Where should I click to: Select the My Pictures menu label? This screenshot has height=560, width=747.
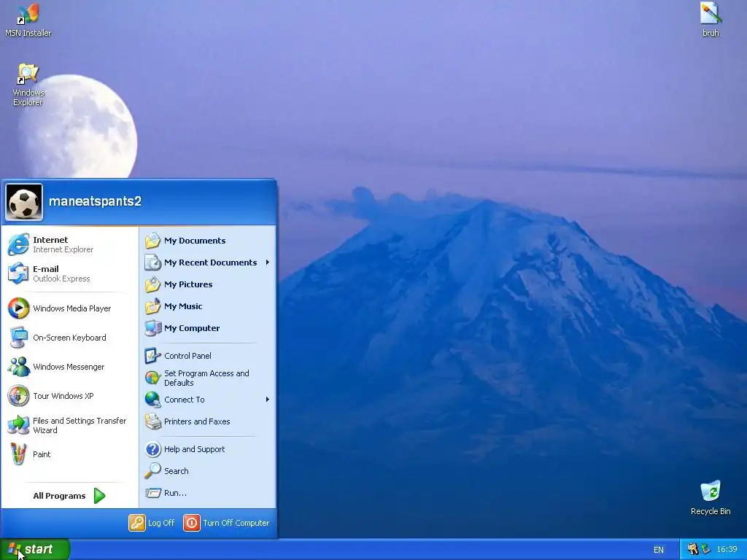[188, 284]
